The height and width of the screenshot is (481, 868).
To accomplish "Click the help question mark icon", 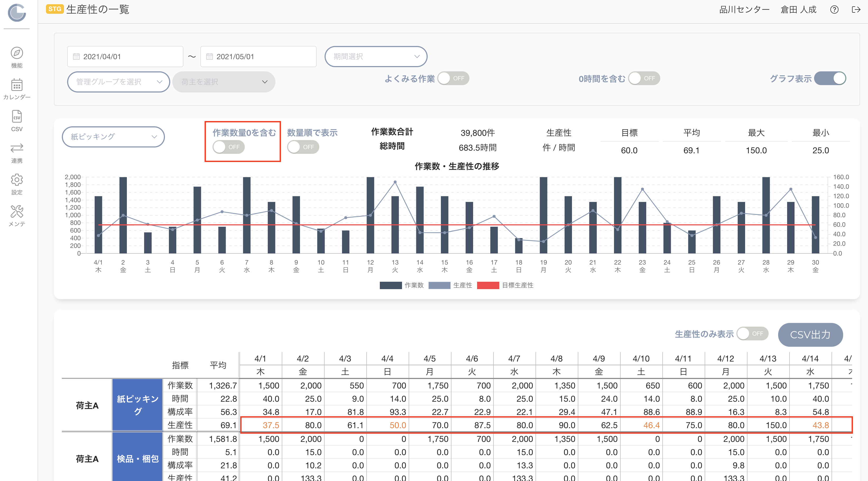I will (x=834, y=10).
